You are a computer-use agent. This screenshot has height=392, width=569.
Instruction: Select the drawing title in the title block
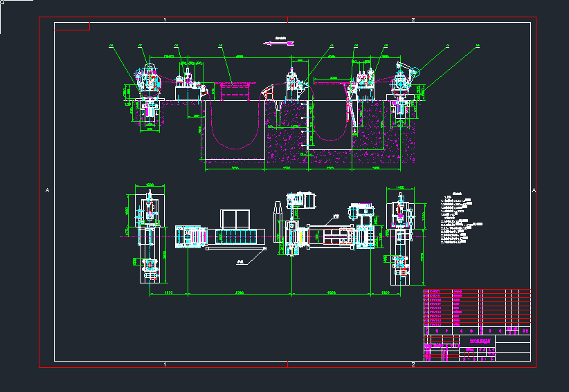pyautogui.click(x=482, y=342)
